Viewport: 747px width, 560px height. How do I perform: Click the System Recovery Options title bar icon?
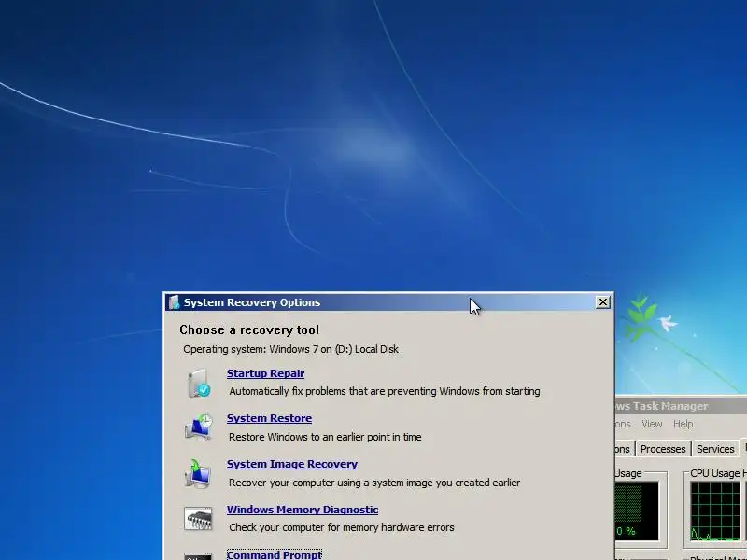coord(174,302)
